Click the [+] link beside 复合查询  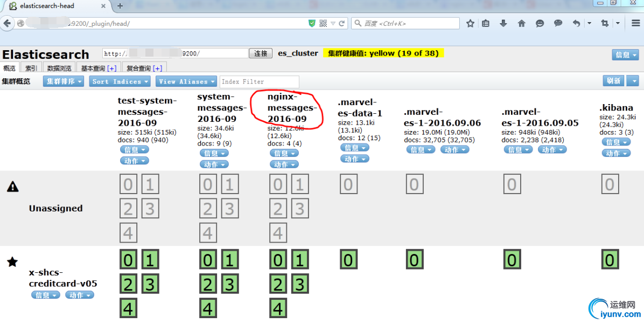tap(157, 68)
